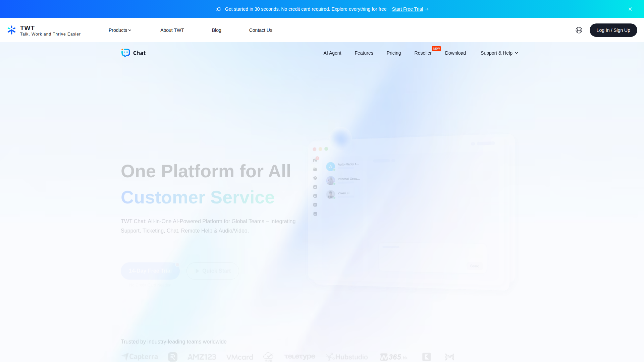The image size is (644, 362).
Task: Click the Log In / Sign Up button
Action: point(613,30)
